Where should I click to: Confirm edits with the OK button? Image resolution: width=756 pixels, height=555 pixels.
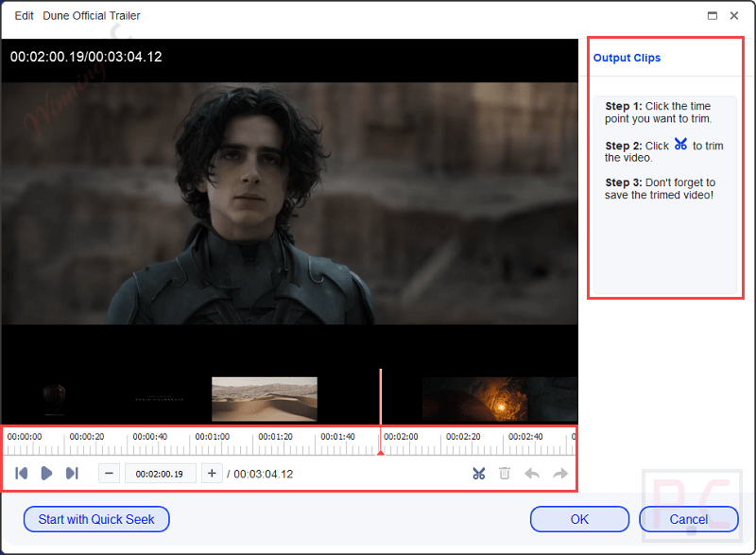coord(579,519)
